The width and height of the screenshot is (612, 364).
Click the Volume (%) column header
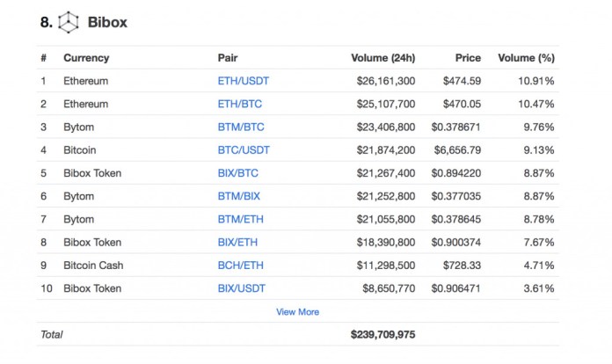tap(526, 58)
